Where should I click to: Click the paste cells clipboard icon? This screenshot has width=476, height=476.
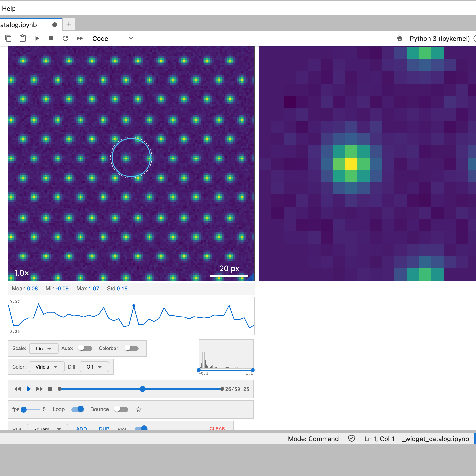coord(23,38)
